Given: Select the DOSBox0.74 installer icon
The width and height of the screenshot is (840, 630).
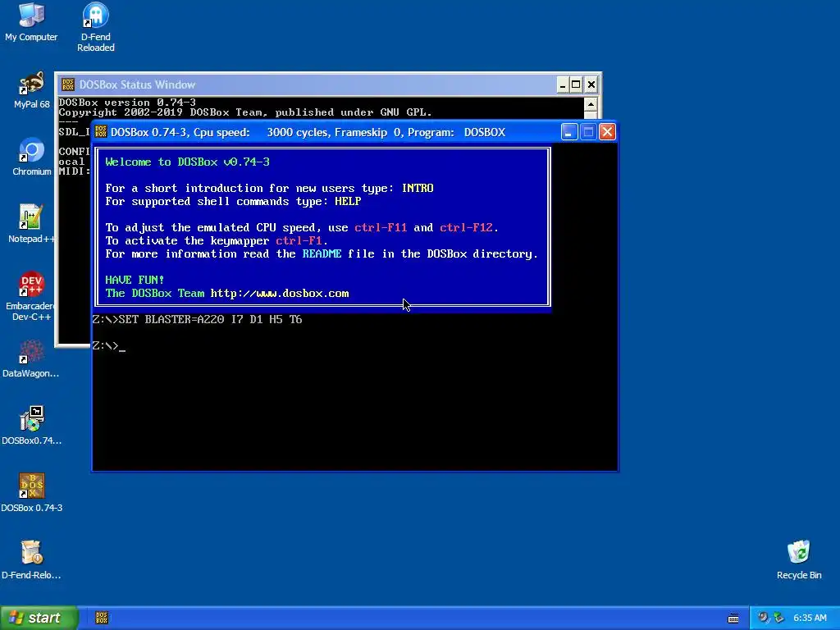Looking at the screenshot, I should (31, 426).
